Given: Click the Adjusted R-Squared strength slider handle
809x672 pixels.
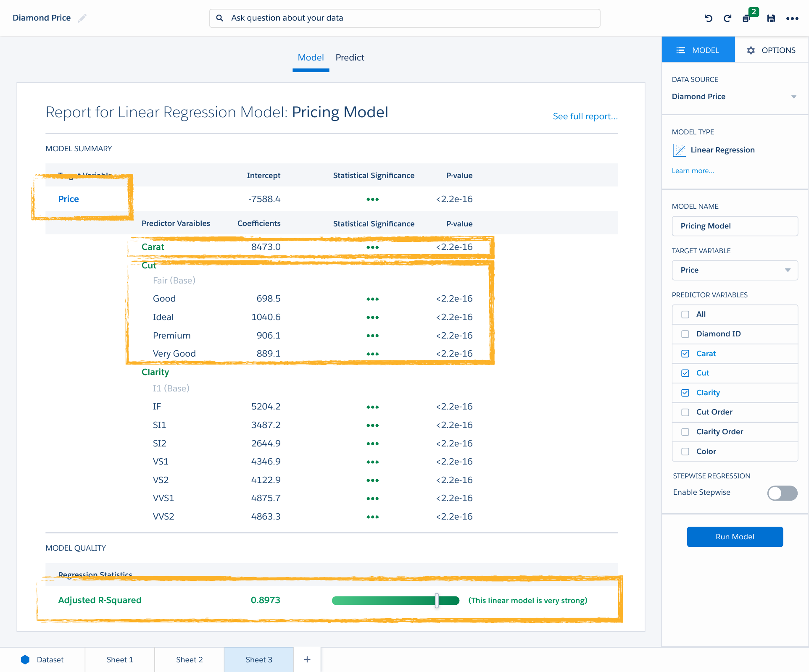Looking at the screenshot, I should coord(437,601).
